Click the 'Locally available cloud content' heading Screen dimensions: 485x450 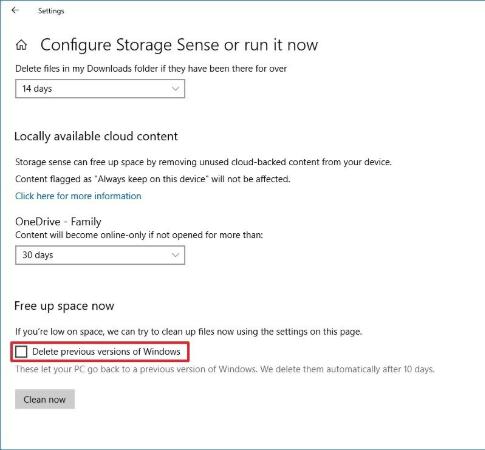[96, 136]
